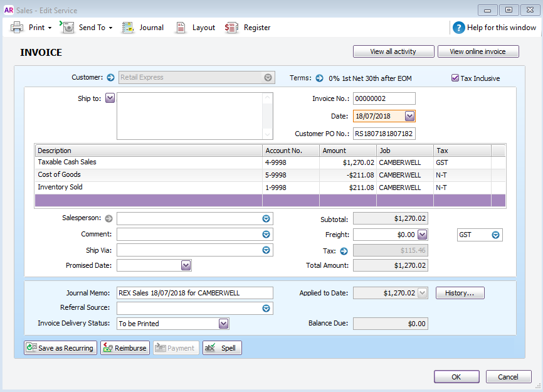
Task: Click the blue help question mark icon
Action: tap(458, 28)
